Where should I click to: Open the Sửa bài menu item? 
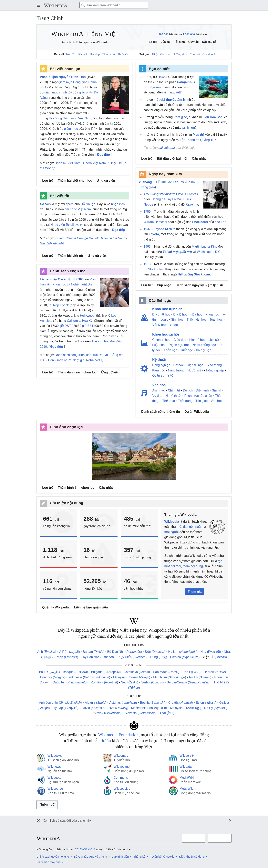tap(165, 42)
